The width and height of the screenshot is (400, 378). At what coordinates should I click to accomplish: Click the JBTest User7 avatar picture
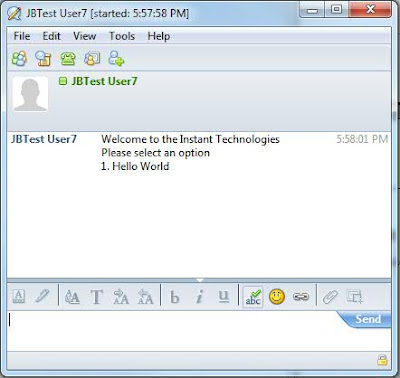[30, 94]
